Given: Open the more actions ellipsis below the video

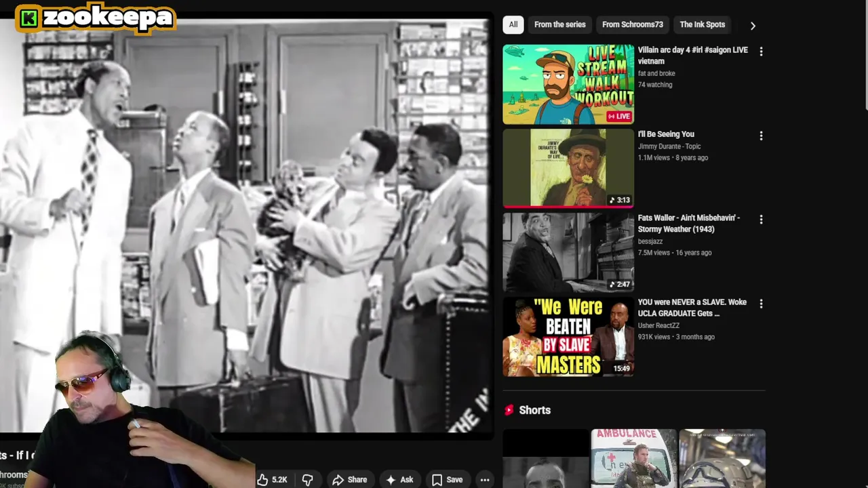Looking at the screenshot, I should [x=485, y=480].
